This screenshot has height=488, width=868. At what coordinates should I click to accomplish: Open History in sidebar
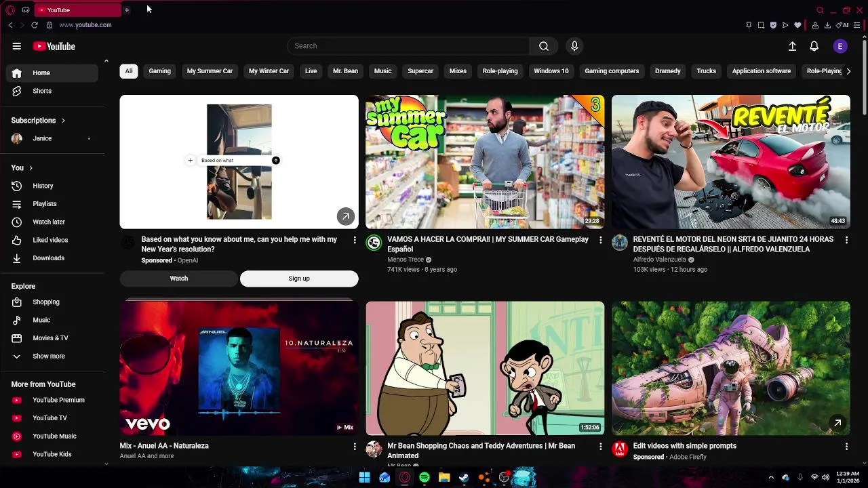[52, 186]
